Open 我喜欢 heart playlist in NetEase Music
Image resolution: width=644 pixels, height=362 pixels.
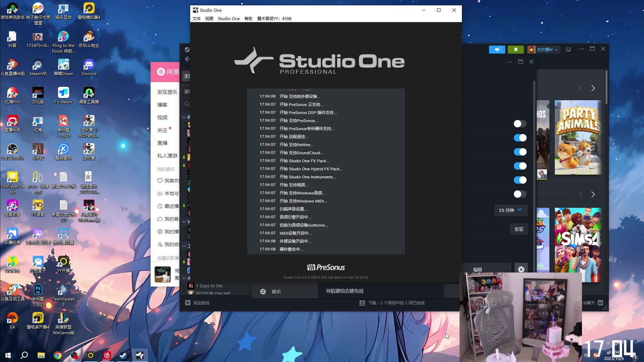[168, 181]
